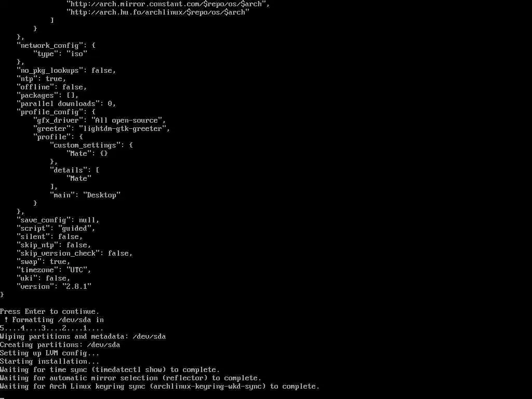Viewport: 532px width, 399px height.
Task: Select the "main": "Desktop" line
Action: pyautogui.click(x=85, y=195)
